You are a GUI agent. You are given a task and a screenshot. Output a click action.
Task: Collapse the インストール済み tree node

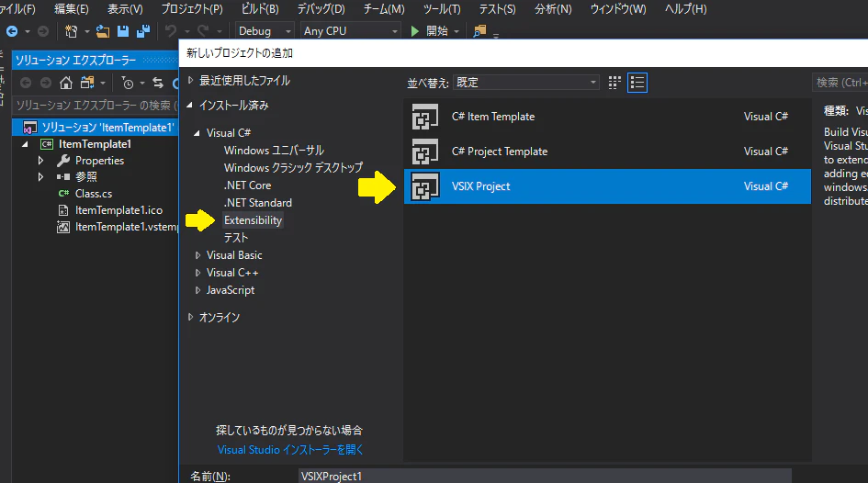(190, 105)
